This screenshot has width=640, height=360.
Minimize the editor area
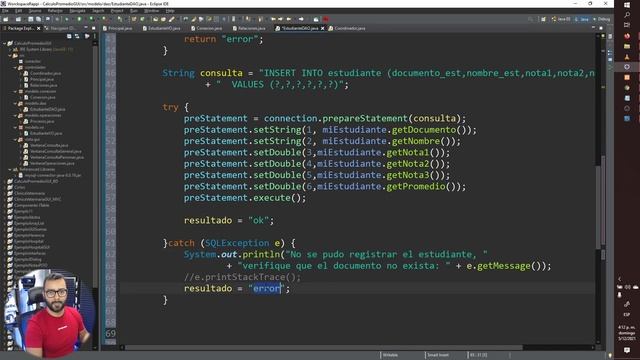click(x=593, y=28)
